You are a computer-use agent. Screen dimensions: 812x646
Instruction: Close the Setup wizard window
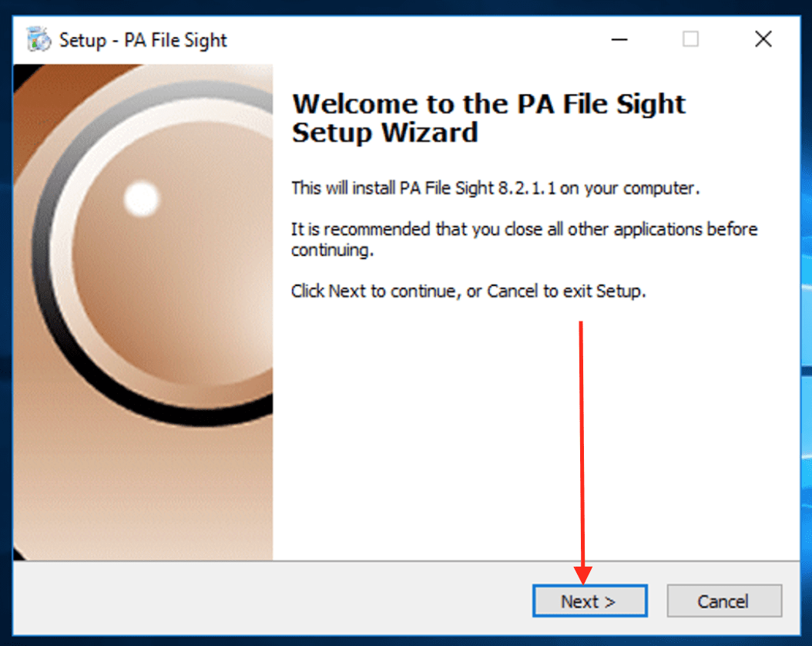point(763,39)
